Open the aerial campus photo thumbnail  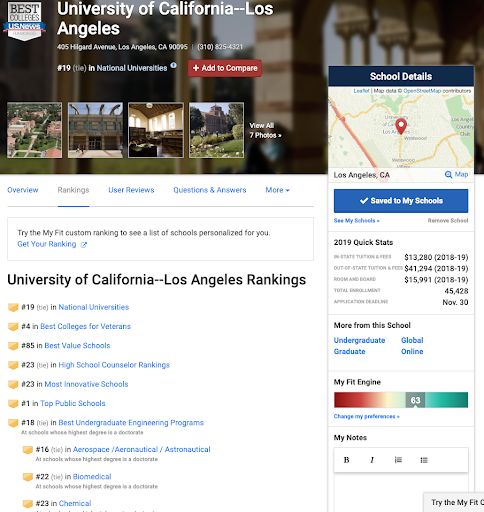(35, 130)
